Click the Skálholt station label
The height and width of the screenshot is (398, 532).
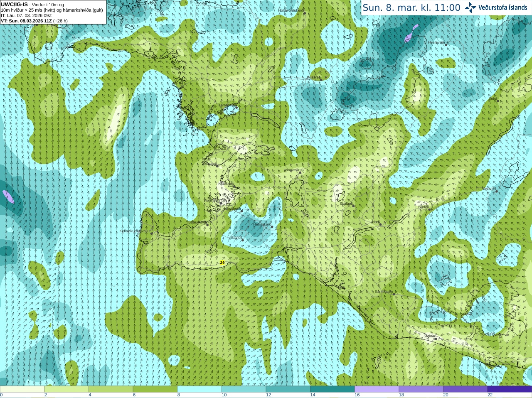coord(346,204)
